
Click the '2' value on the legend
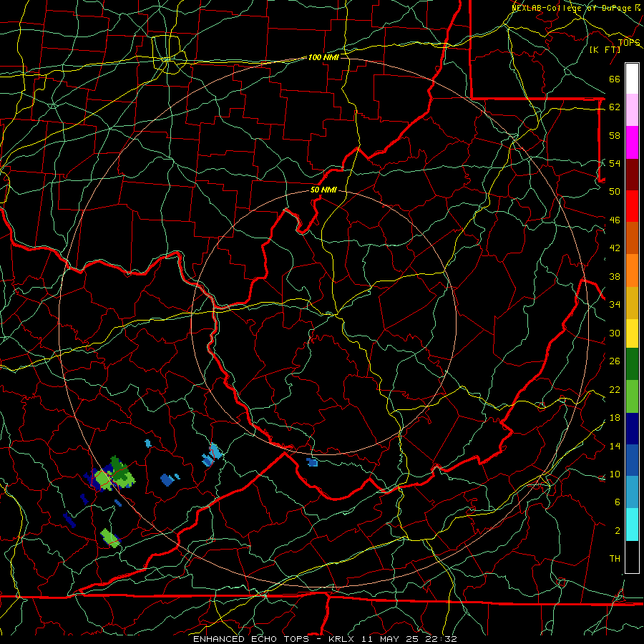coord(618,531)
